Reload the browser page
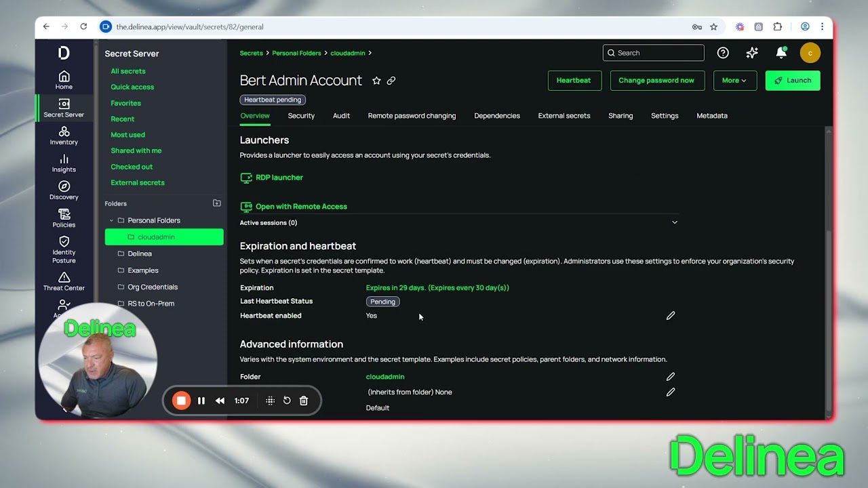 pos(83,27)
